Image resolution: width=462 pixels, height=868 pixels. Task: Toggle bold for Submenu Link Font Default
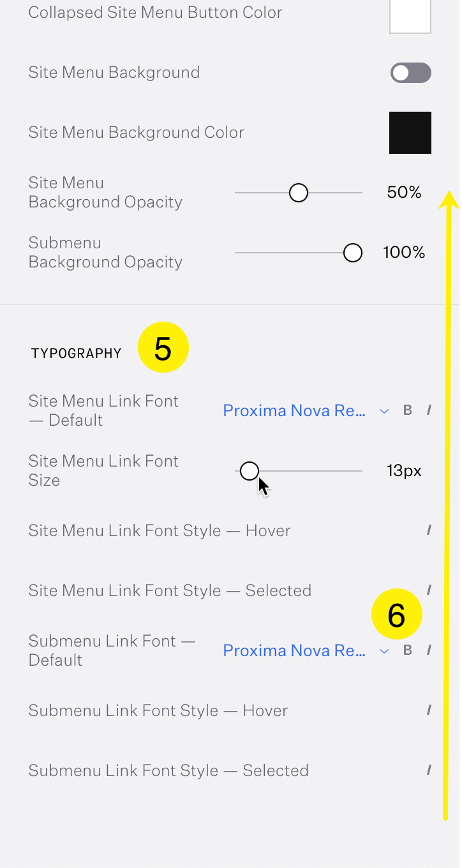[x=408, y=650]
